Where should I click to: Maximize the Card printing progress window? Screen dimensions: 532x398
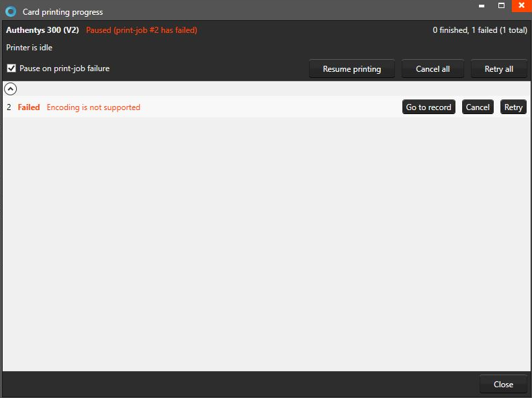pyautogui.click(x=501, y=5)
